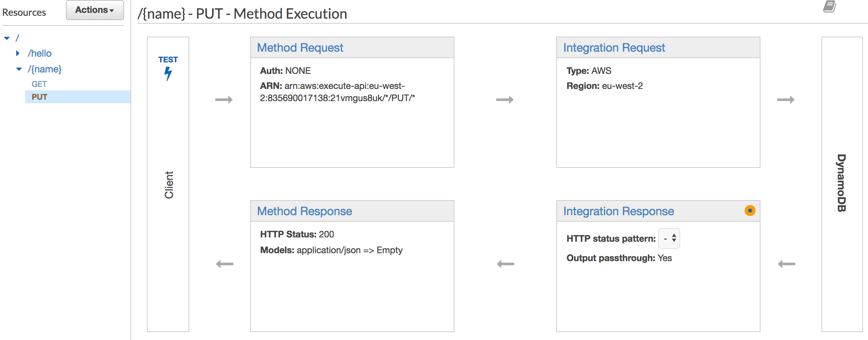Open the Integration Request settings link
This screenshot has height=340, width=868.
coord(614,48)
